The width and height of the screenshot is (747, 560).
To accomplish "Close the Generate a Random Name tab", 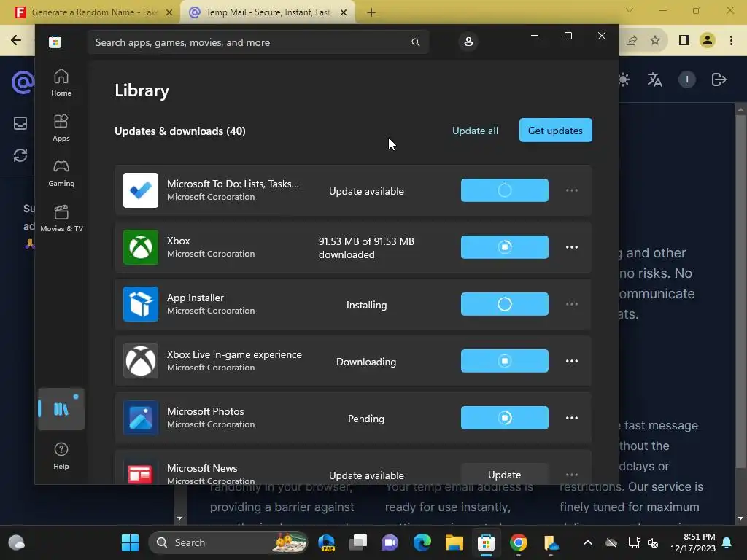I will [x=169, y=12].
